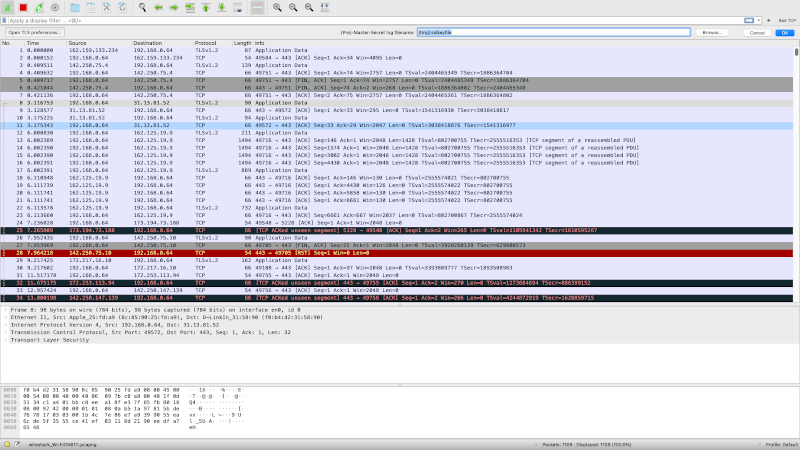Open capture options gear icon
800x450 pixels.
click(x=55, y=7)
